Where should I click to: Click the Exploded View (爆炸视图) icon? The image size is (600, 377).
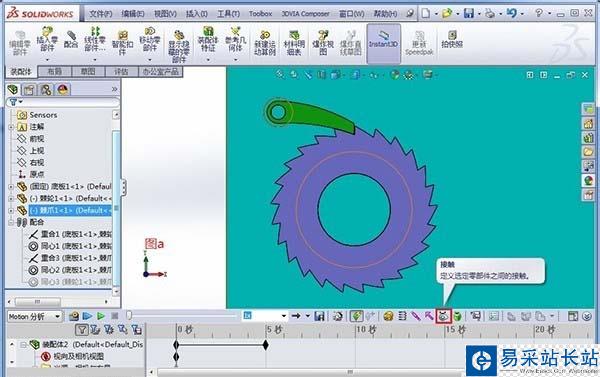[x=323, y=43]
